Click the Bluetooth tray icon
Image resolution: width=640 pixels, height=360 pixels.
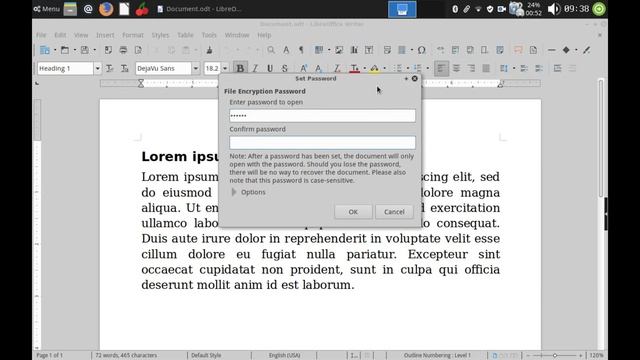coord(455,9)
